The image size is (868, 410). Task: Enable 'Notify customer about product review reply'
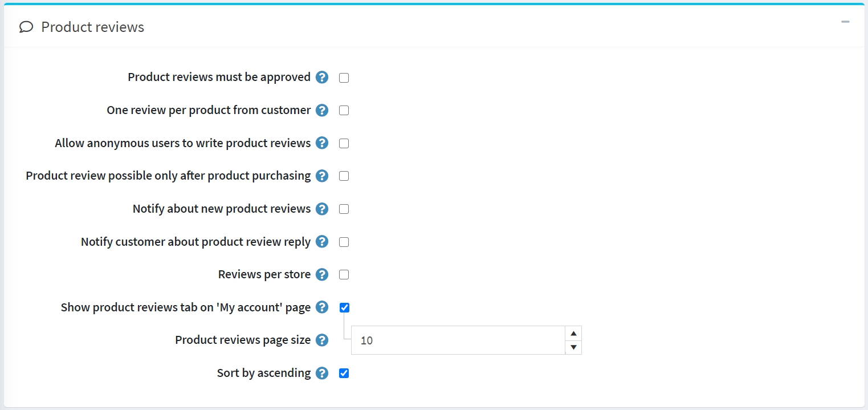pos(344,242)
